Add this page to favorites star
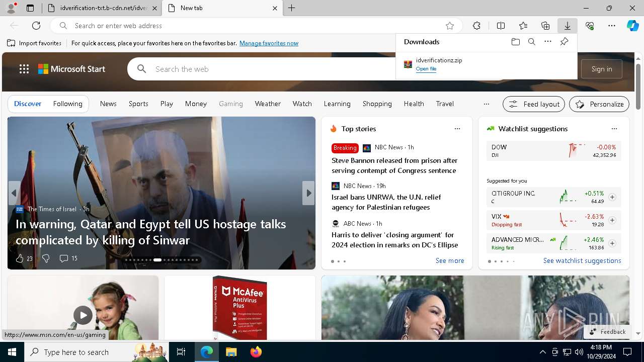Image resolution: width=644 pixels, height=362 pixels. coord(450,26)
